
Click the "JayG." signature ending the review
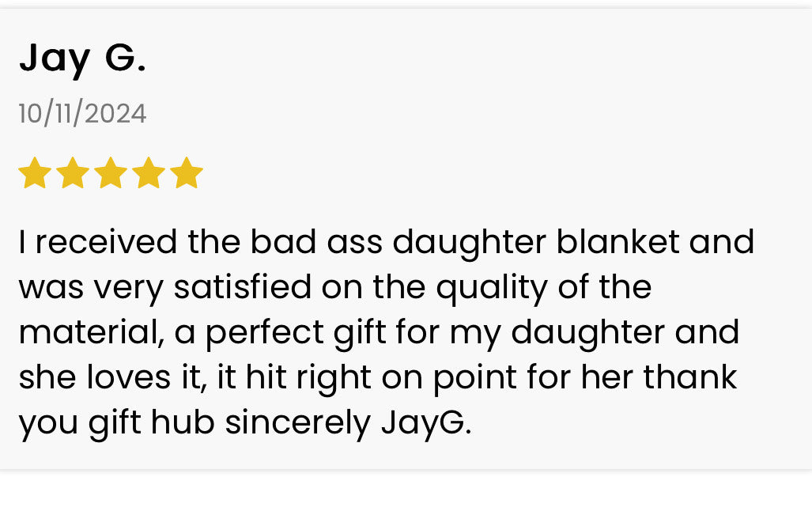[x=425, y=422]
